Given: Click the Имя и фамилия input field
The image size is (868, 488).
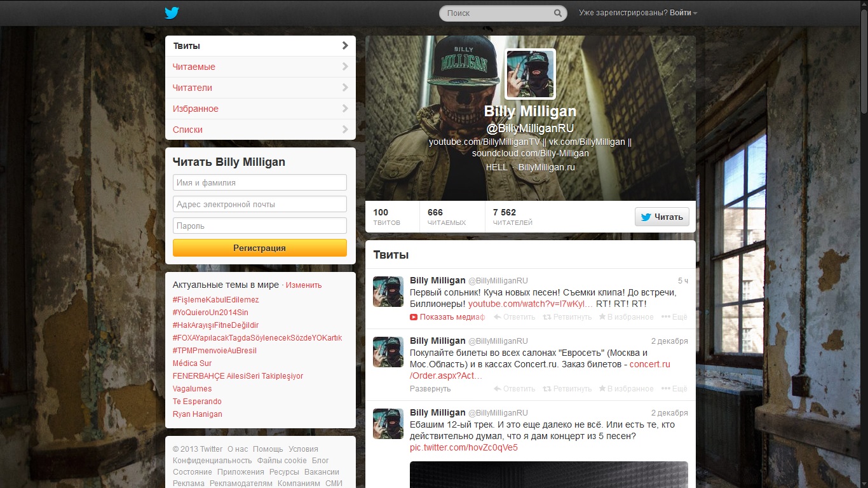Looking at the screenshot, I should (260, 182).
